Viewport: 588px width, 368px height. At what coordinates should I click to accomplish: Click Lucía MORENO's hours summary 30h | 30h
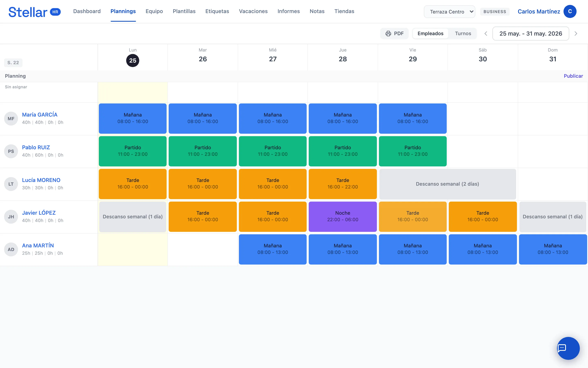42,188
